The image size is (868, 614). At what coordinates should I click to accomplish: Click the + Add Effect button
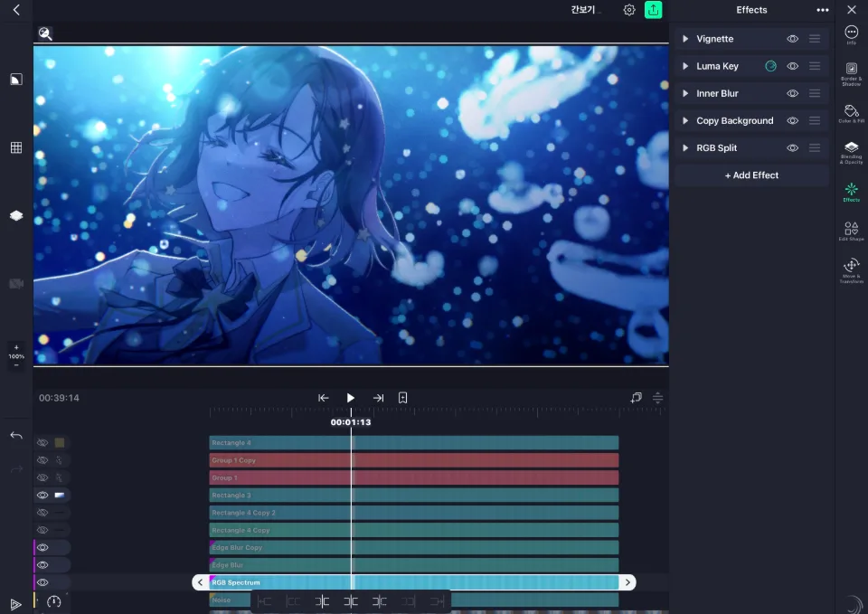(x=751, y=175)
